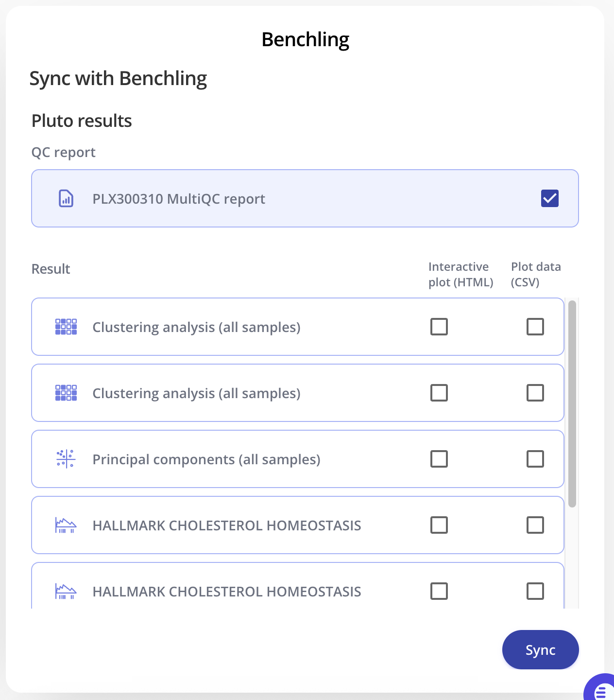Click the results list vertical scrollbar
The width and height of the screenshot is (614, 700).
pyautogui.click(x=572, y=403)
